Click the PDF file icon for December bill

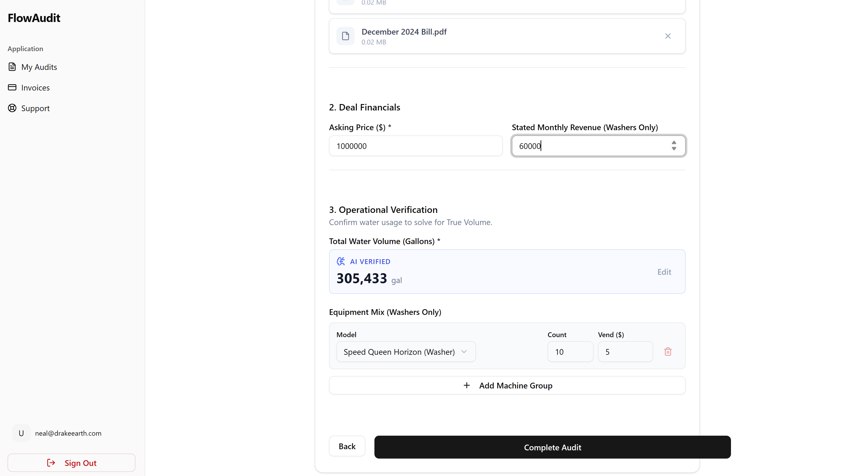[x=345, y=36]
